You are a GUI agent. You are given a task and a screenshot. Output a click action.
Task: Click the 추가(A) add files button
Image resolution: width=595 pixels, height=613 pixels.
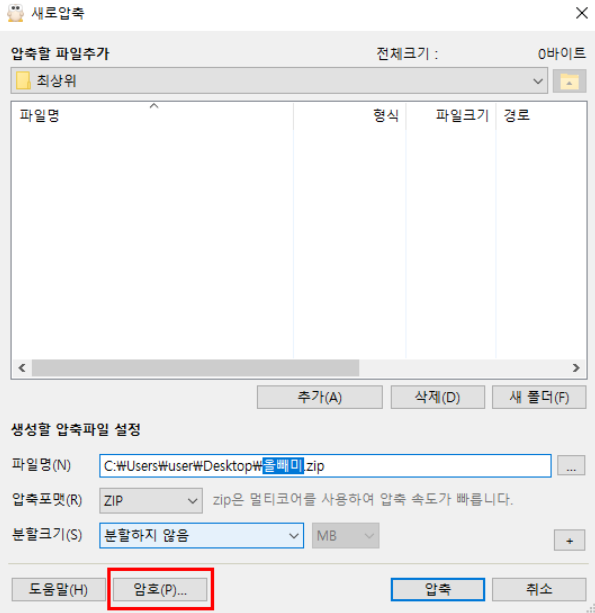(320, 398)
